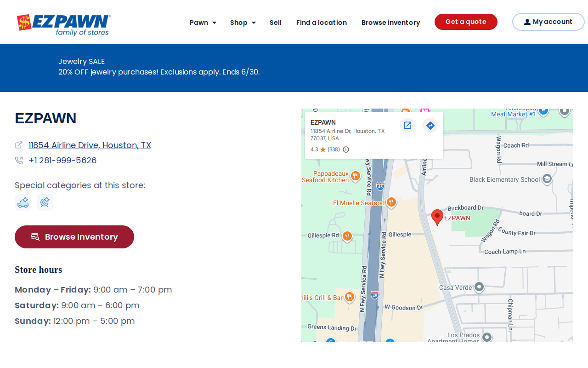Click the blue directions arrow icon on map
This screenshot has height=368, width=588.
(x=430, y=125)
